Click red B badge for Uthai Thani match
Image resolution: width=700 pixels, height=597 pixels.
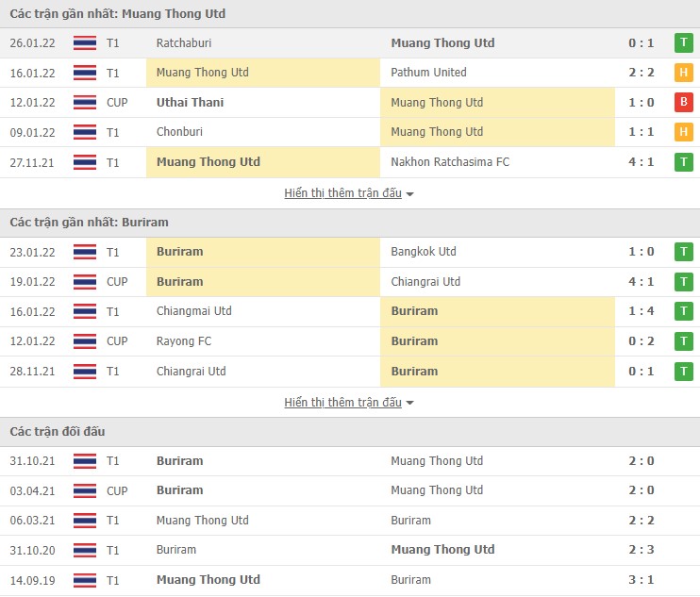coord(683,102)
